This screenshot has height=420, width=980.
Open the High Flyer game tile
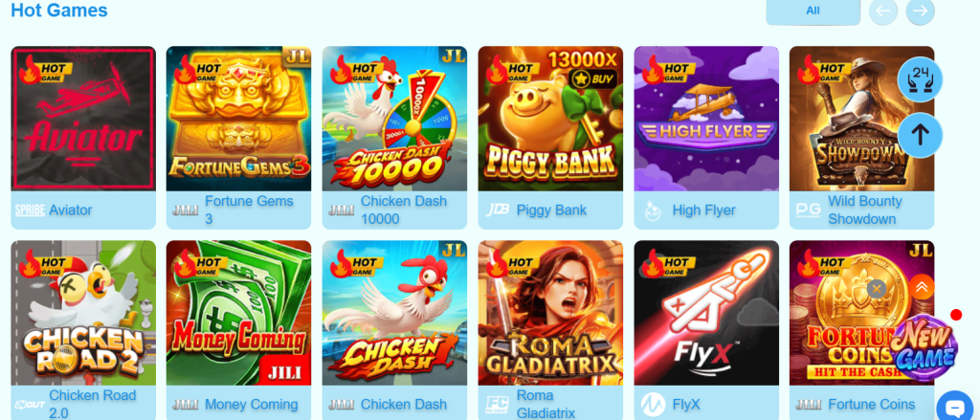706,118
